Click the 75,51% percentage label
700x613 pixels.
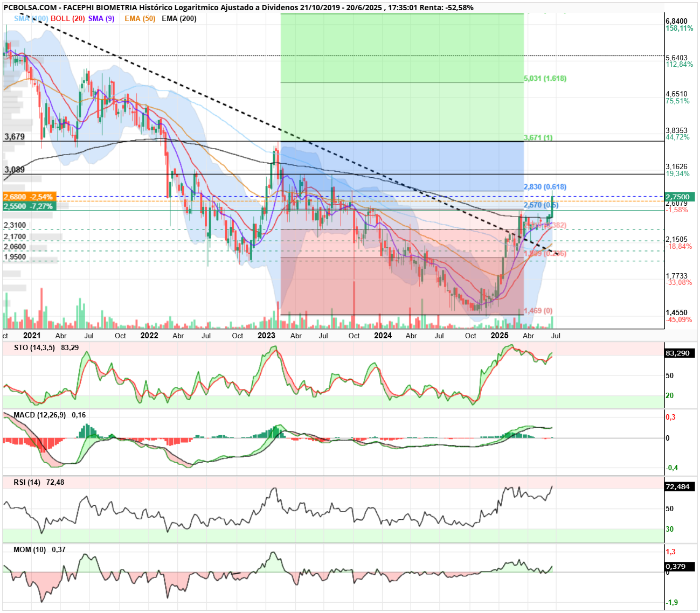click(677, 101)
